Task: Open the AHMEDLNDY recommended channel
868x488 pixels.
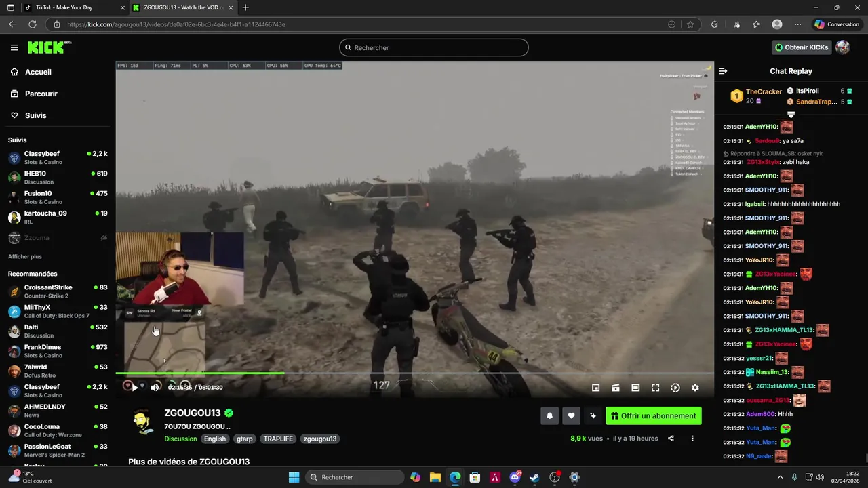Action: pos(58,410)
